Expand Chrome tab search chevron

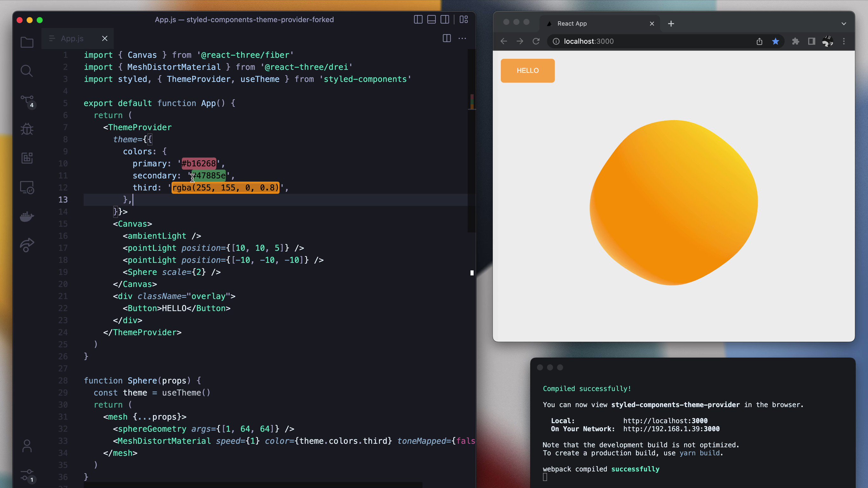pyautogui.click(x=844, y=24)
